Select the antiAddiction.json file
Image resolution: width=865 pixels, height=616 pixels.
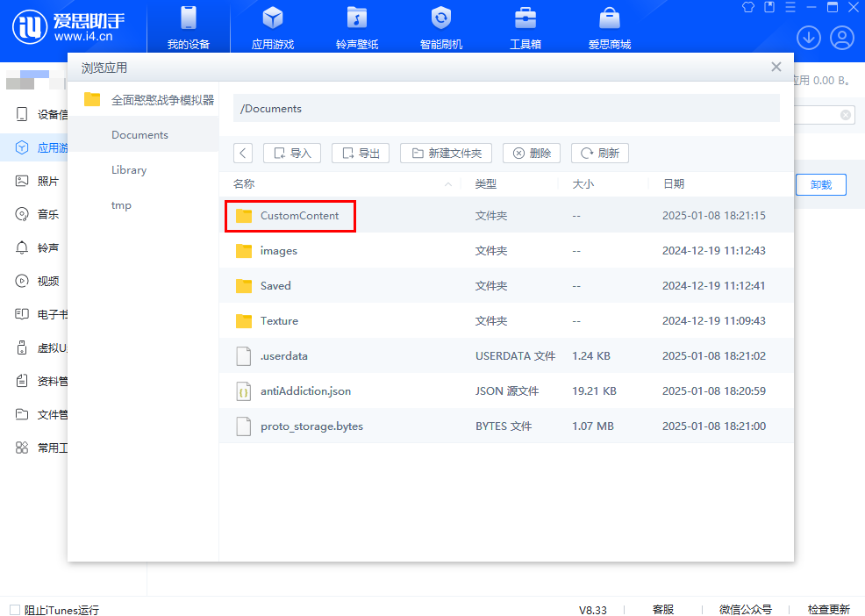click(305, 391)
